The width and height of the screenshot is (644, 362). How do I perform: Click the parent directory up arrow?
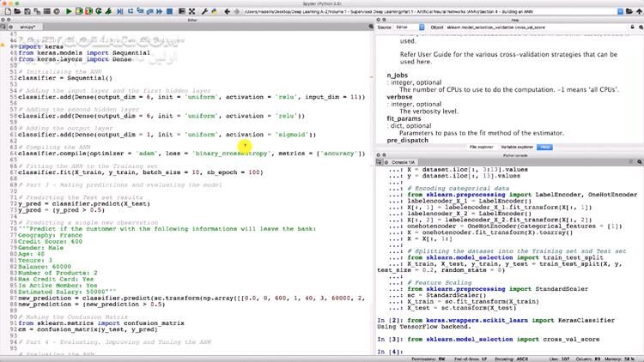click(638, 11)
